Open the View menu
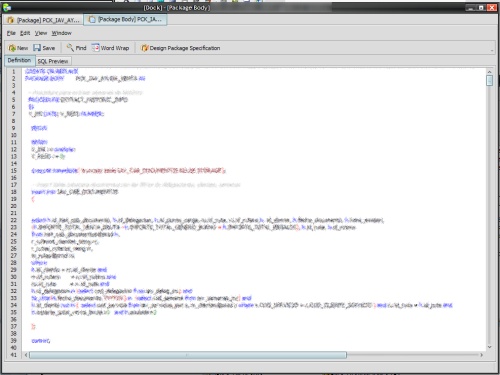 (x=41, y=33)
